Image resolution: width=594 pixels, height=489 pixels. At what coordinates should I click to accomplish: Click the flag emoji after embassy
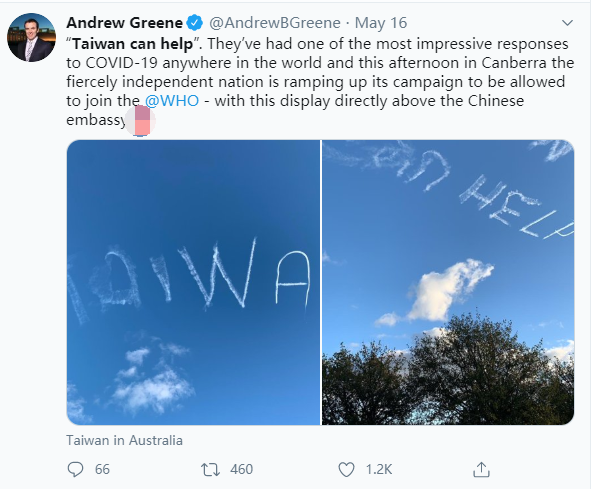pyautogui.click(x=140, y=121)
